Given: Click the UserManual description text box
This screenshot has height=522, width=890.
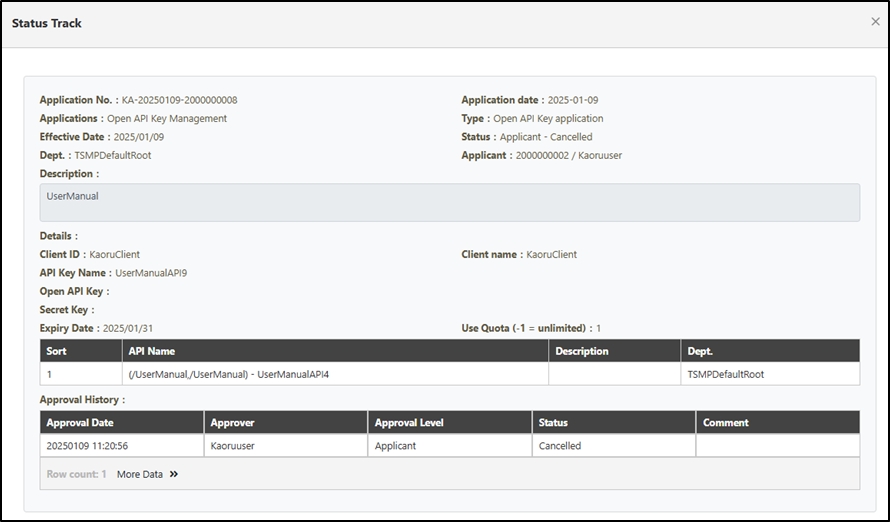Looking at the screenshot, I should tap(449, 202).
